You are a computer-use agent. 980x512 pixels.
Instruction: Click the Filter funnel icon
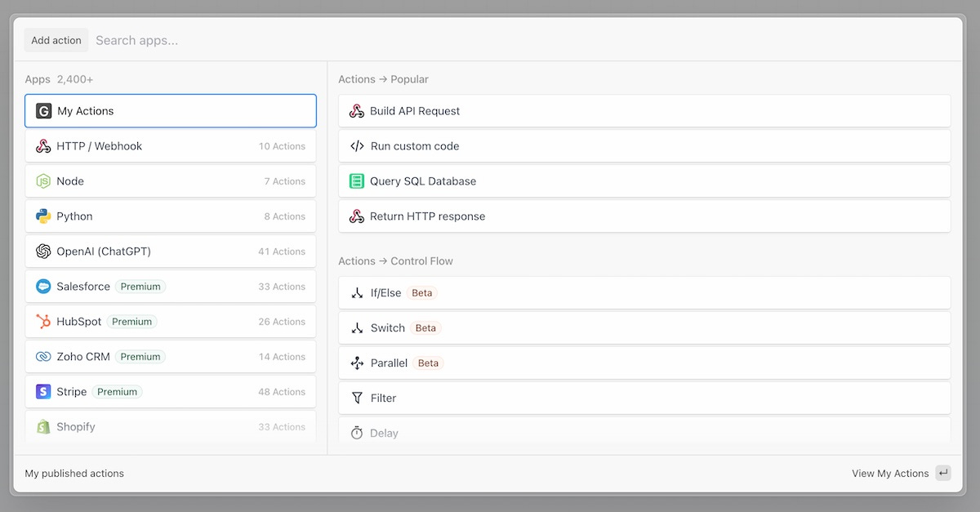(x=357, y=398)
